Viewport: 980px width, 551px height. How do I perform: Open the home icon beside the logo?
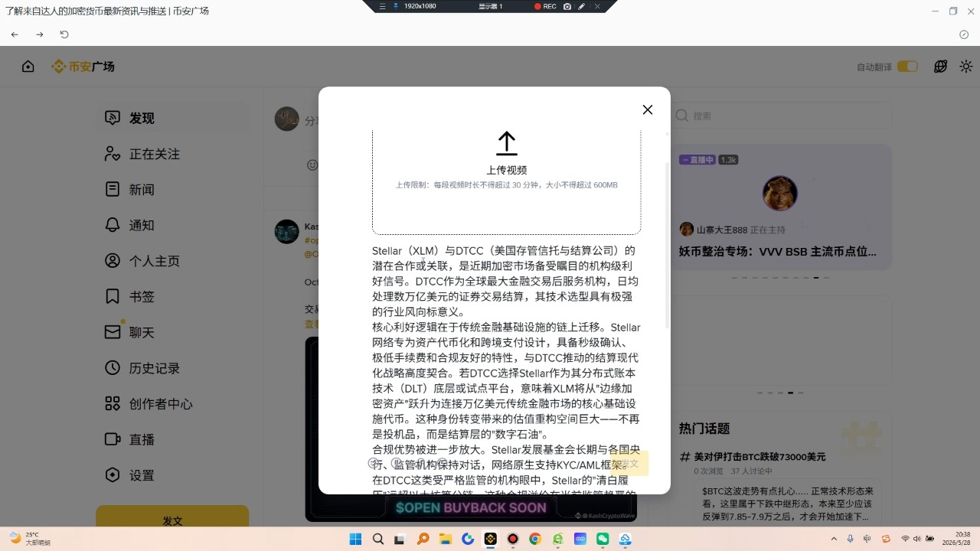pyautogui.click(x=28, y=67)
